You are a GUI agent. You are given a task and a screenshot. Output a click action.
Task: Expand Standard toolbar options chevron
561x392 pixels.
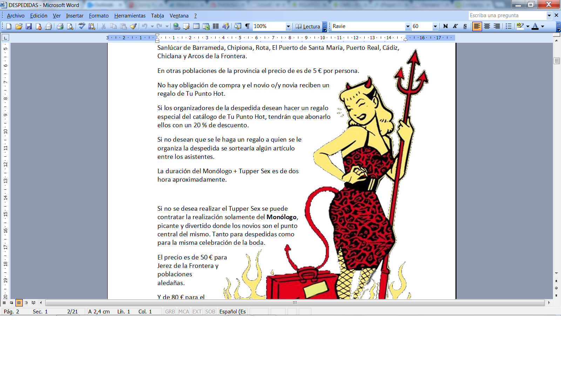(325, 26)
